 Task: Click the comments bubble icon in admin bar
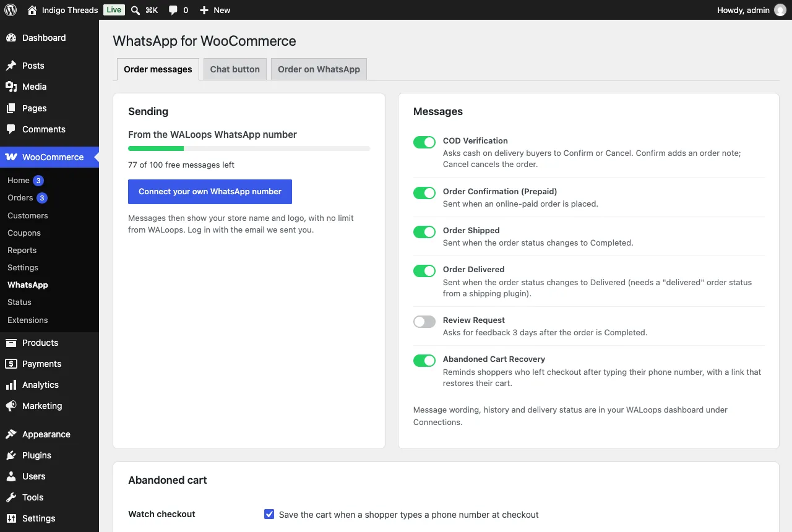pos(173,10)
